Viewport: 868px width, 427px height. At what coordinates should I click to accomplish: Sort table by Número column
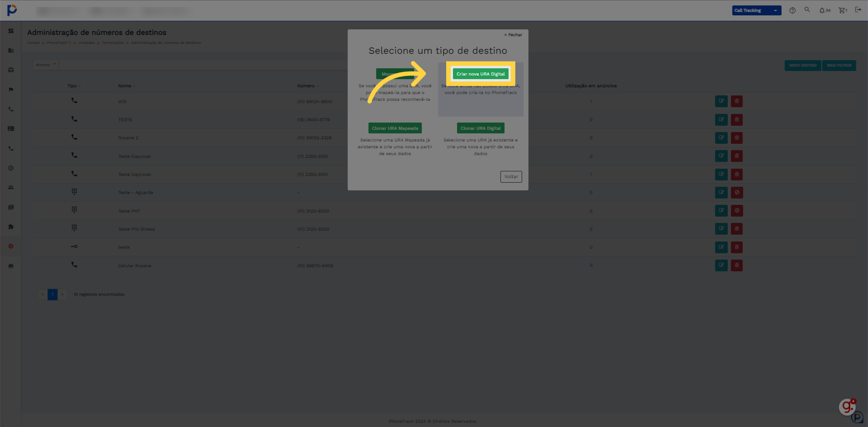click(308, 86)
